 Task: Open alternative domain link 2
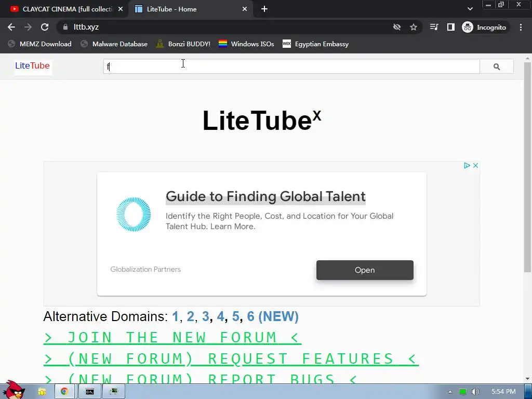pyautogui.click(x=190, y=316)
